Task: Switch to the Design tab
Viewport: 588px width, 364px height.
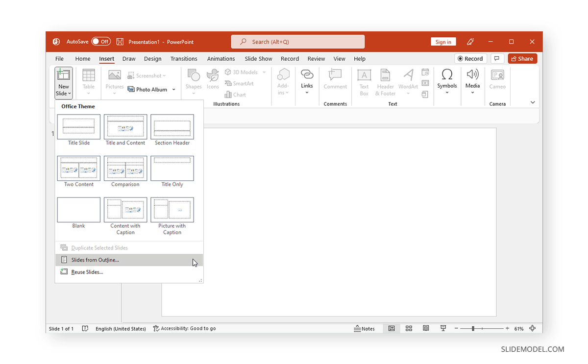Action: coord(152,58)
